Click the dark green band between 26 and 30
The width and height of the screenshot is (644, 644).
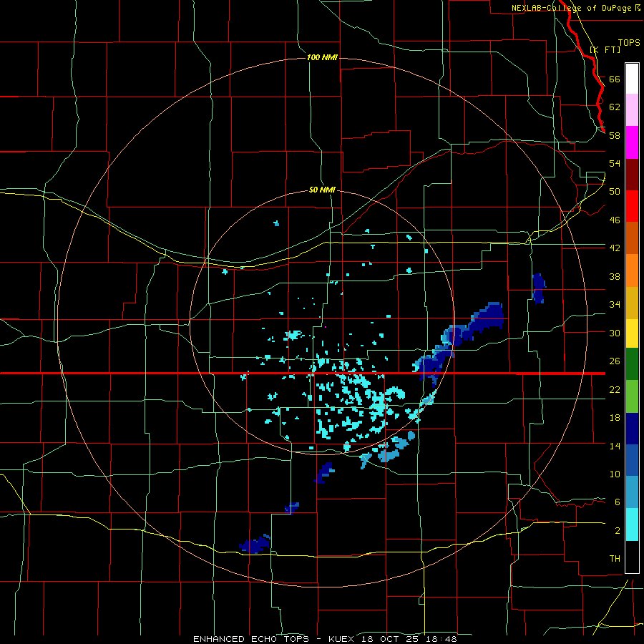632,364
